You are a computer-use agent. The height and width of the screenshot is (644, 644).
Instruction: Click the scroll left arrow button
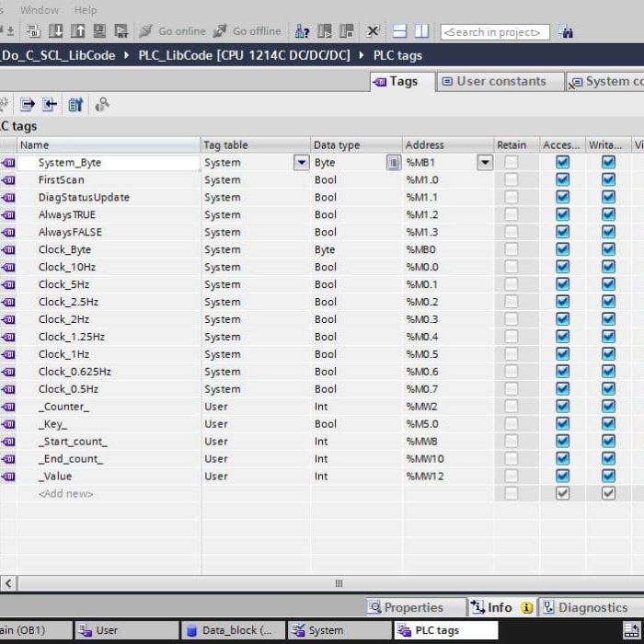[8, 583]
